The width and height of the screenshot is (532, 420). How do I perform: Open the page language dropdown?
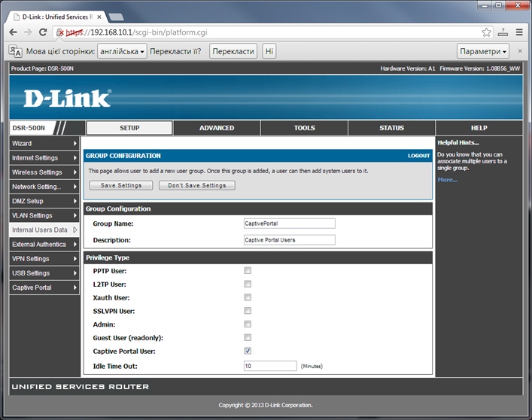point(121,51)
